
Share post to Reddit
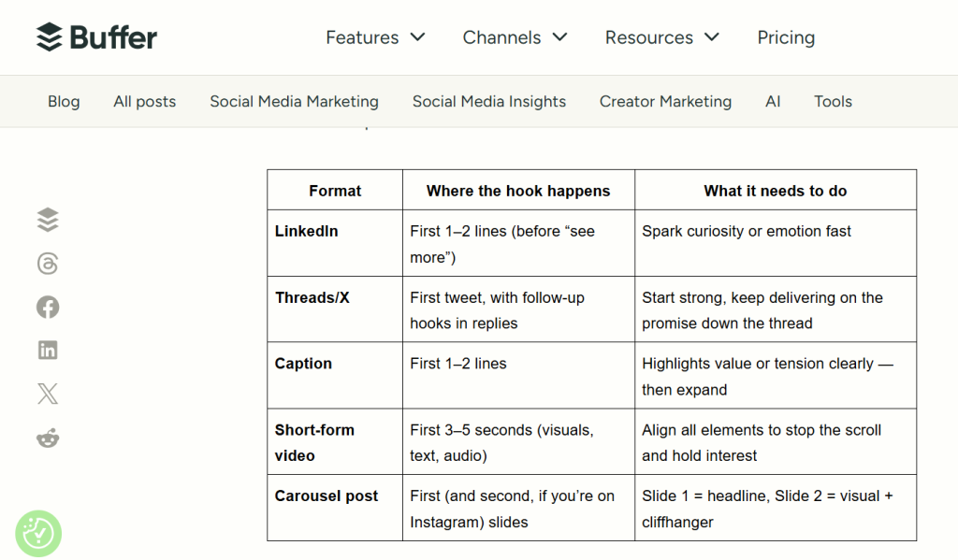click(48, 438)
